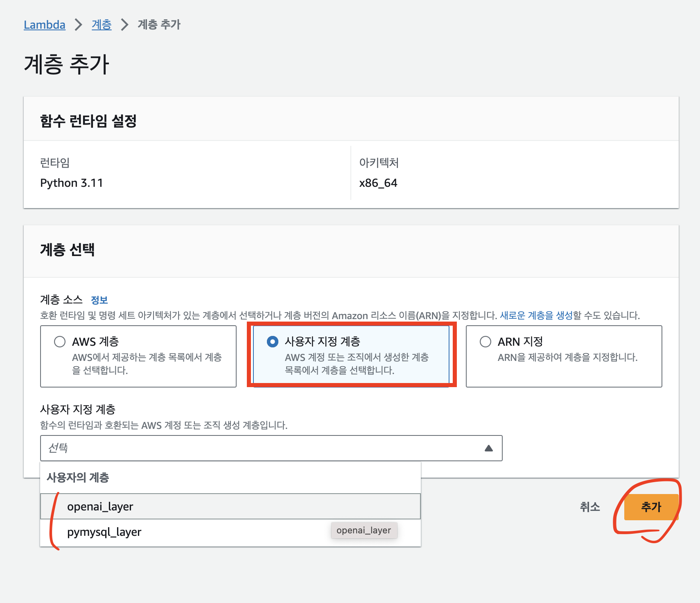Open the 정보 info link
Viewport: 700px width, 603px height.
tap(99, 300)
